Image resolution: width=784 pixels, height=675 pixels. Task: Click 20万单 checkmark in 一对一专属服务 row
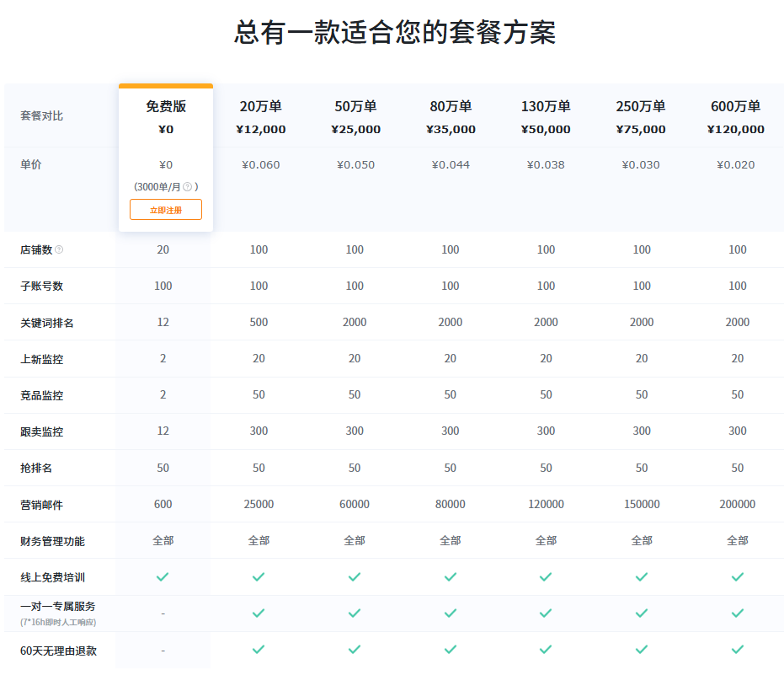259,613
